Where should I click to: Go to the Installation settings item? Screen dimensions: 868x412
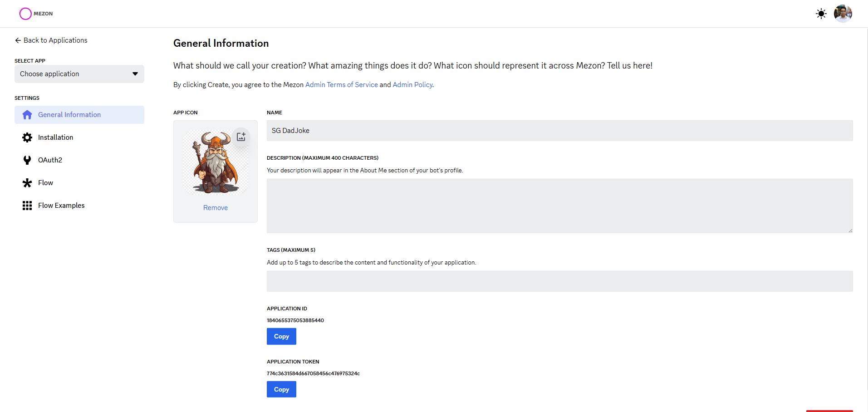coord(55,137)
